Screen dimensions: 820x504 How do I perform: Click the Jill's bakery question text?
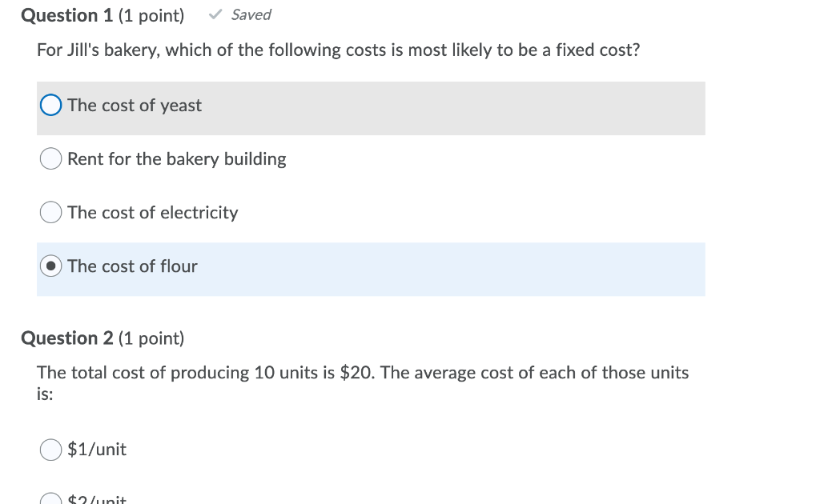coord(338,50)
